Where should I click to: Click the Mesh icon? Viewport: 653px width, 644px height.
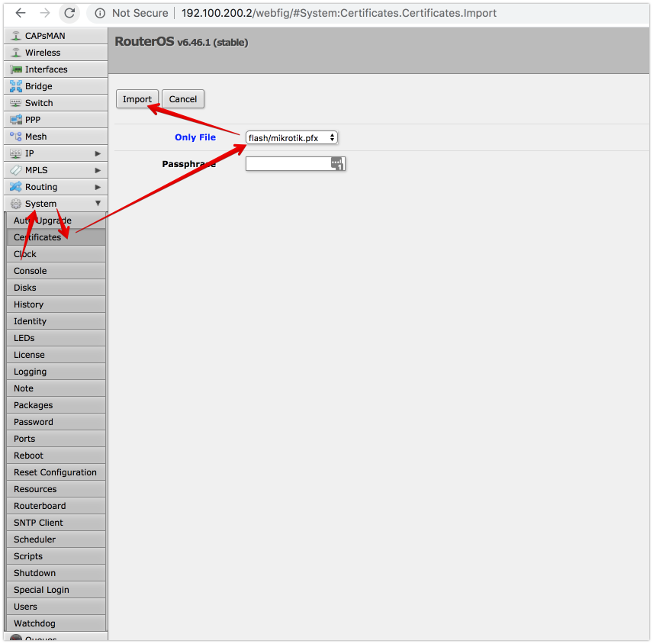[16, 137]
